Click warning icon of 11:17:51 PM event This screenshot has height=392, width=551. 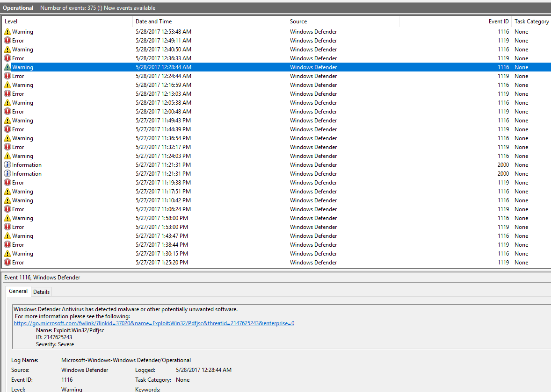pyautogui.click(x=7, y=191)
